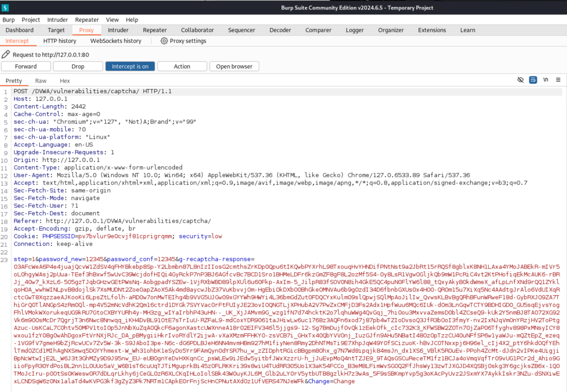Click the Forward button

click(26, 66)
